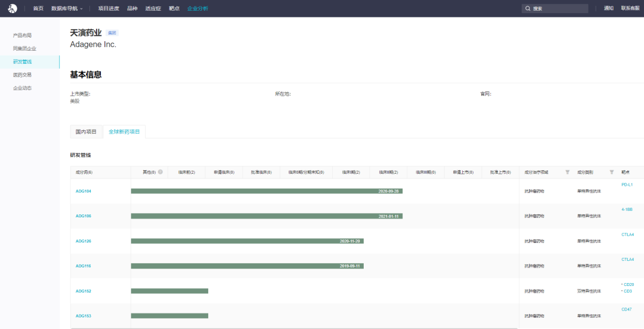
Task: Click the ADG116 progress bar dated 2019-09-11
Action: [x=247, y=266]
